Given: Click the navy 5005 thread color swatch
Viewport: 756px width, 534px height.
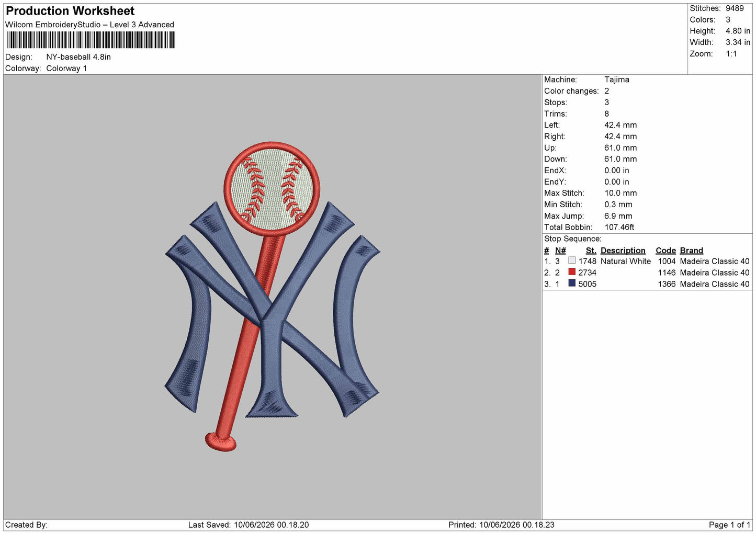Looking at the screenshot, I should tap(572, 283).
